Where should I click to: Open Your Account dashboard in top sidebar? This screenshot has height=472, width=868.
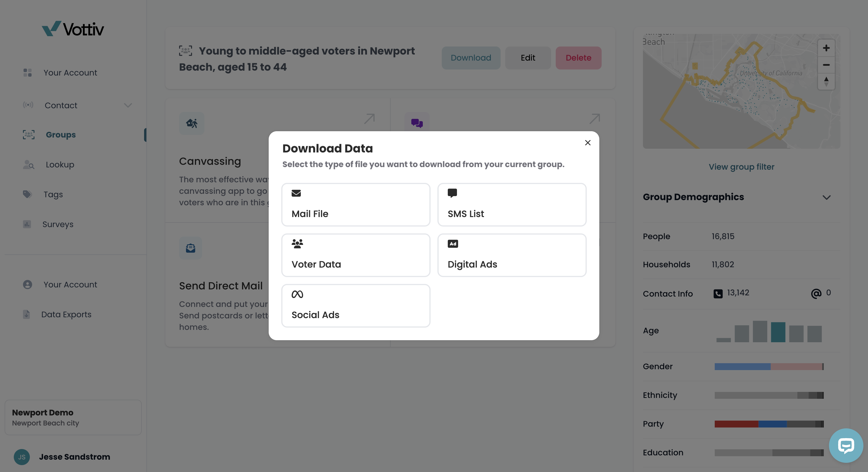pos(70,72)
